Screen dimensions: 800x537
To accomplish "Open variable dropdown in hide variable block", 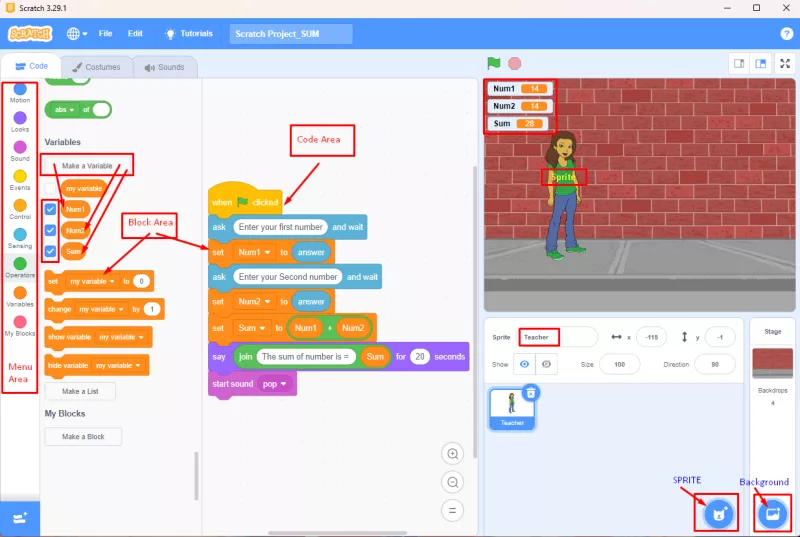I will point(118,365).
